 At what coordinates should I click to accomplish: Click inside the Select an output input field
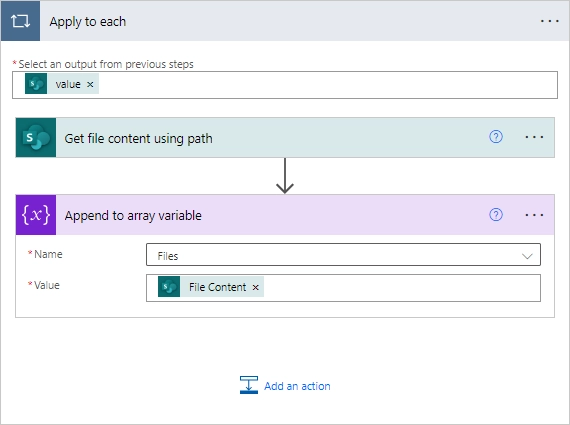pyautogui.click(x=285, y=85)
